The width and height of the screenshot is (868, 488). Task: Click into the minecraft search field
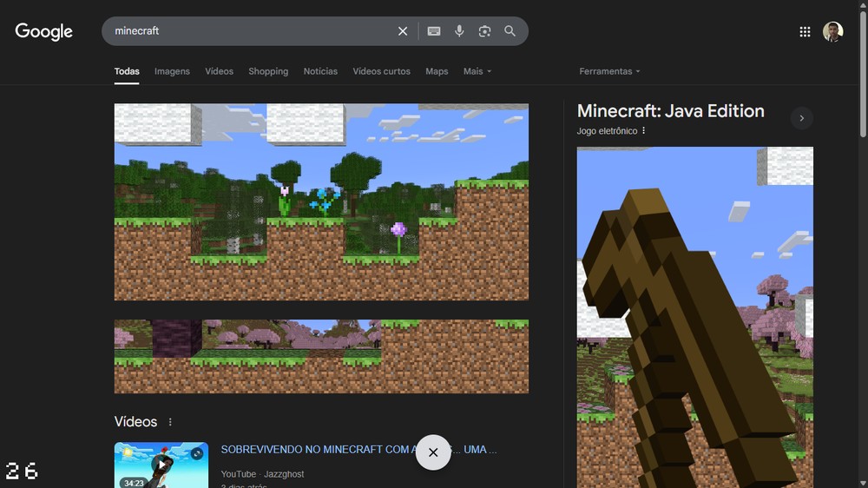tap(249, 31)
